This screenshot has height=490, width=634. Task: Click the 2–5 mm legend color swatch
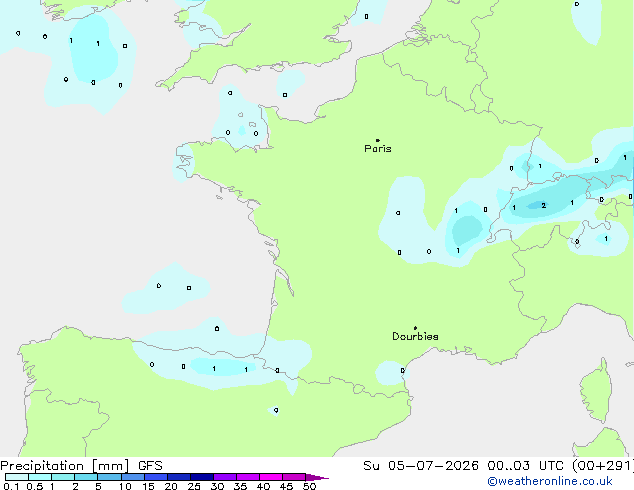(86, 477)
